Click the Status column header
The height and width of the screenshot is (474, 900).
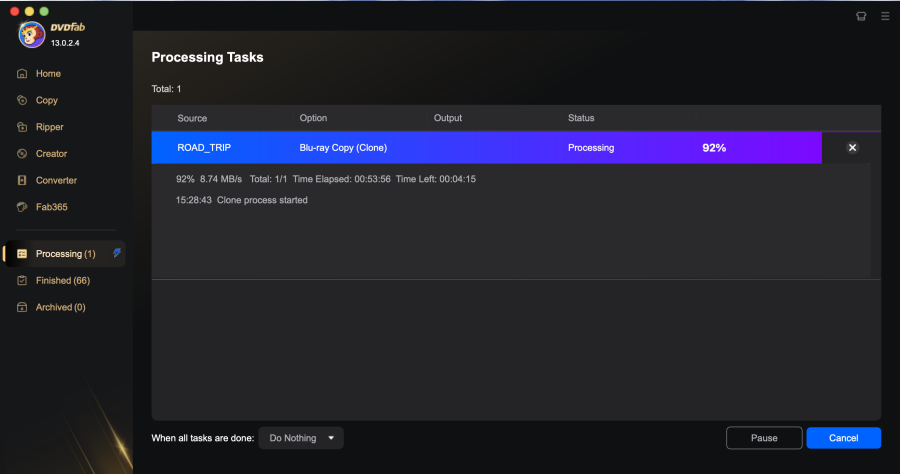point(582,118)
